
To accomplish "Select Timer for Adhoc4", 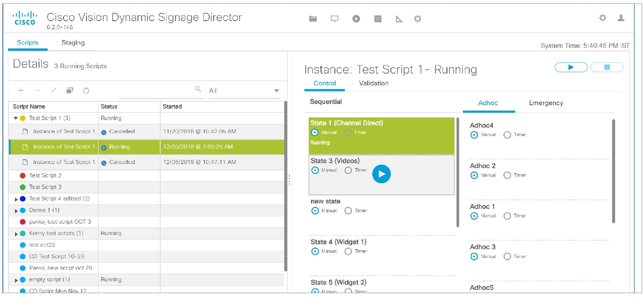I will click(x=507, y=135).
